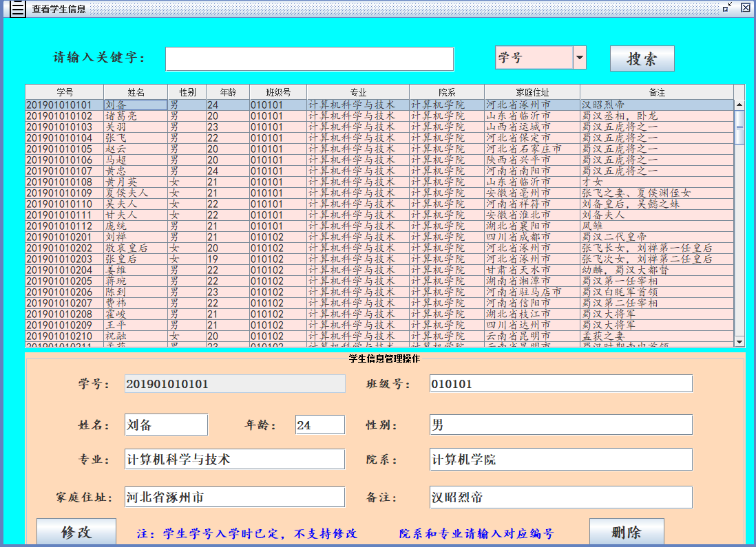Select the name cell 黄忠
Screen dimensions: 756x547
click(136, 171)
